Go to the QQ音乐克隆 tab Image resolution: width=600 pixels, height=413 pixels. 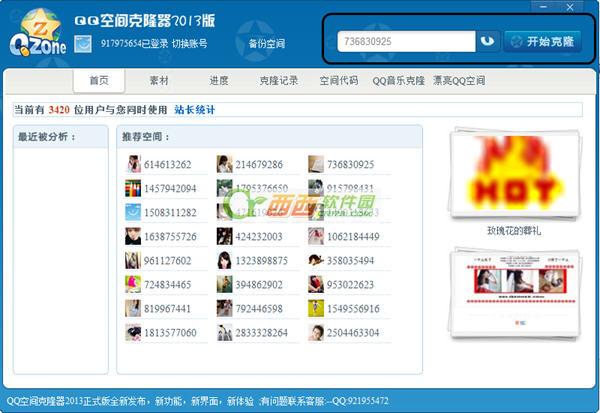tap(399, 80)
